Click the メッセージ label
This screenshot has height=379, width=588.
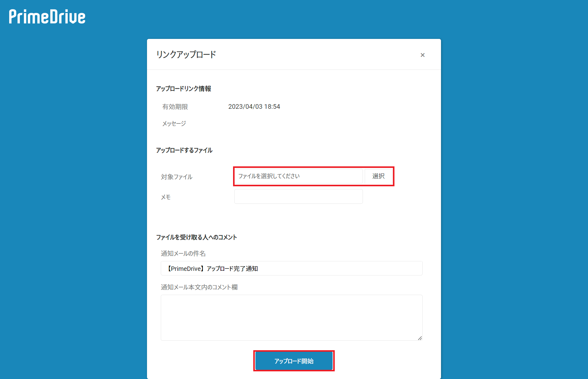(174, 123)
